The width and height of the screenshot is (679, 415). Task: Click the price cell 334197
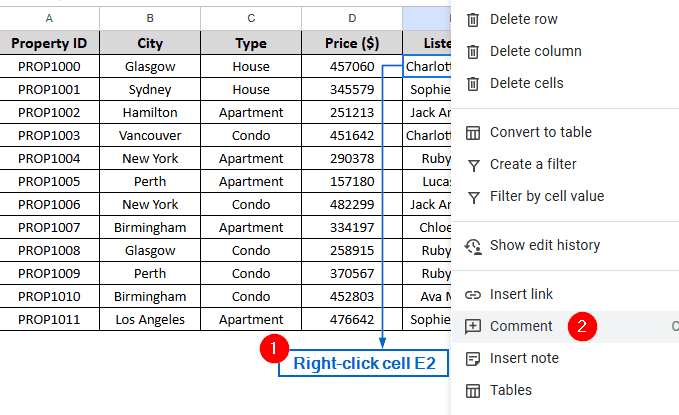tap(352, 227)
